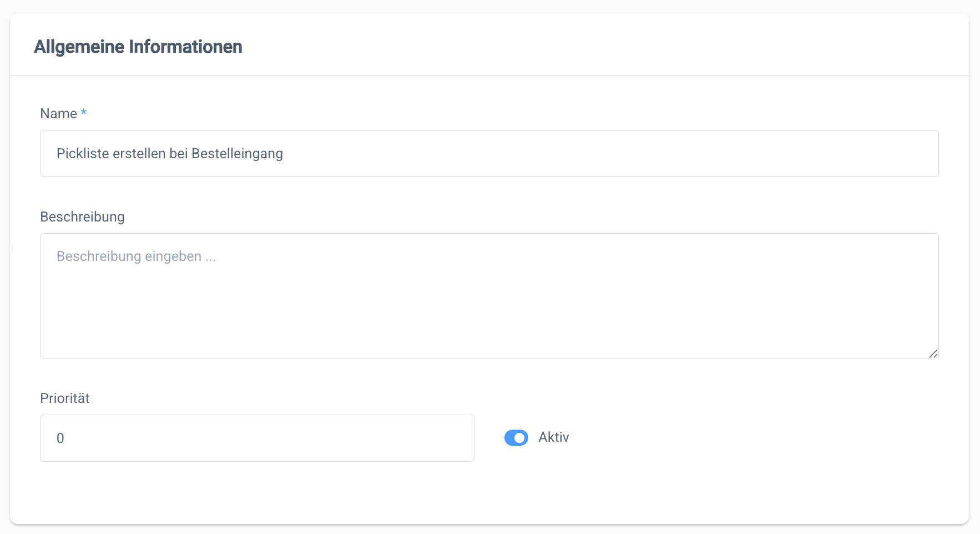Click the Beschreibung label
The height and width of the screenshot is (534, 980).
click(x=82, y=216)
